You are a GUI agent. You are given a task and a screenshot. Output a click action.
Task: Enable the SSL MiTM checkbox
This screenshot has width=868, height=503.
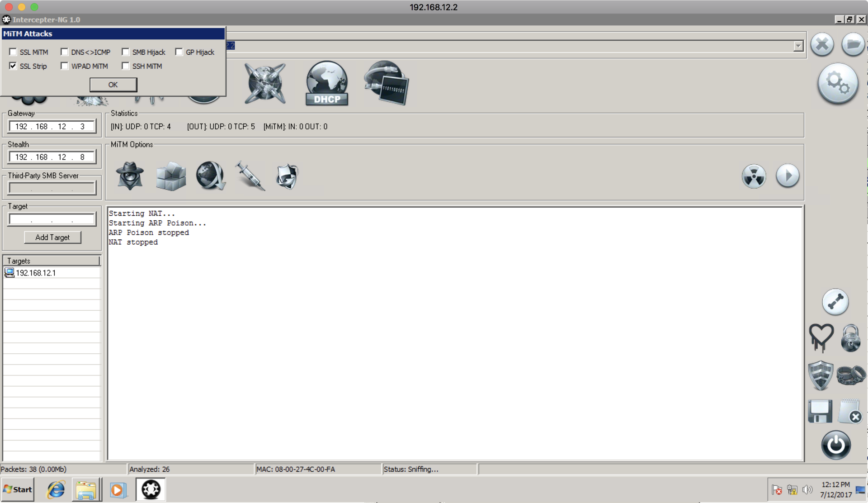point(13,52)
